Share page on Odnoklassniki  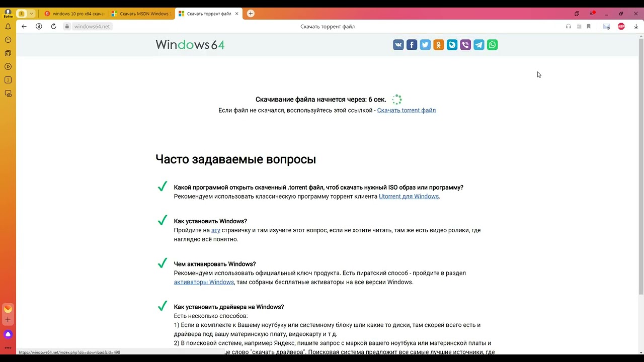click(439, 45)
